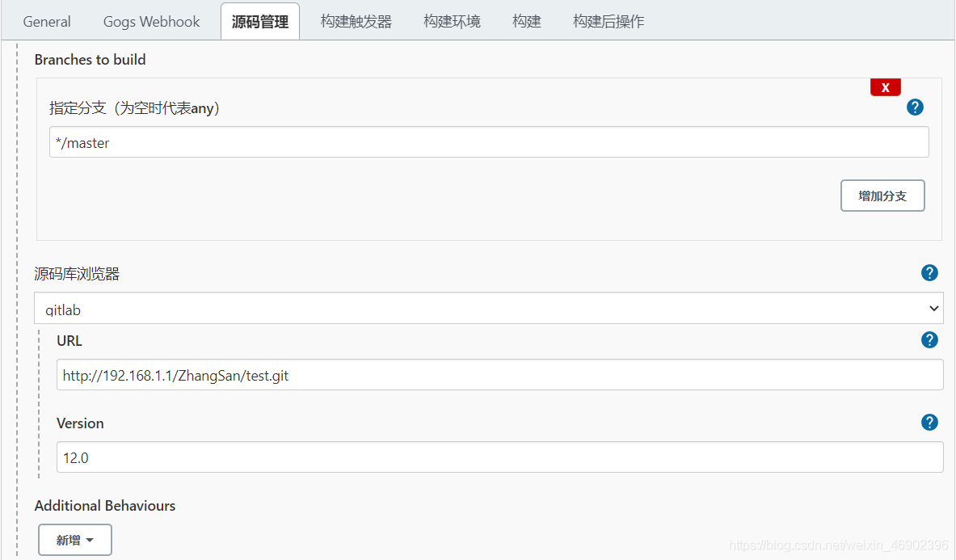
Task: Click the help icon for branch specifier
Action: point(915,107)
